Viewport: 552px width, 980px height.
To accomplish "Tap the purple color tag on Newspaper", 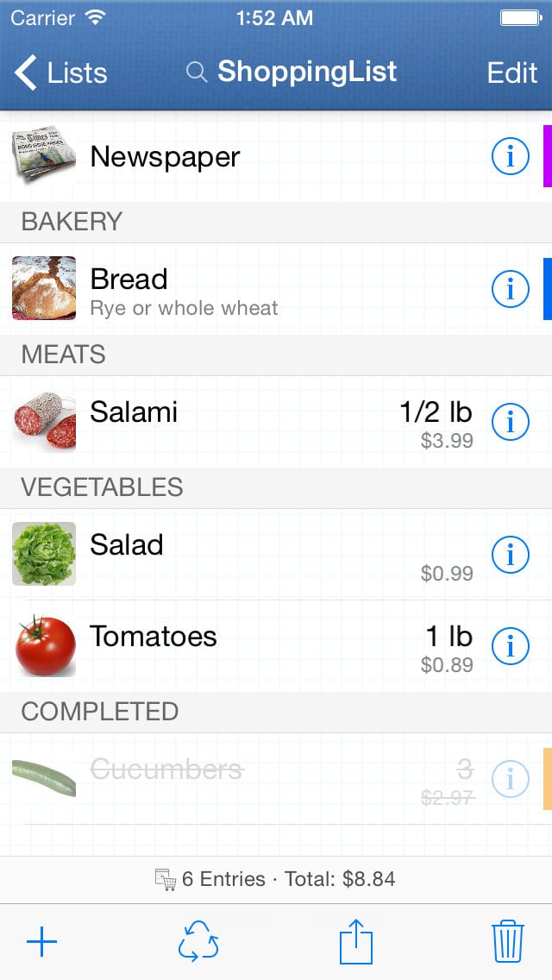I will pyautogui.click(x=547, y=156).
